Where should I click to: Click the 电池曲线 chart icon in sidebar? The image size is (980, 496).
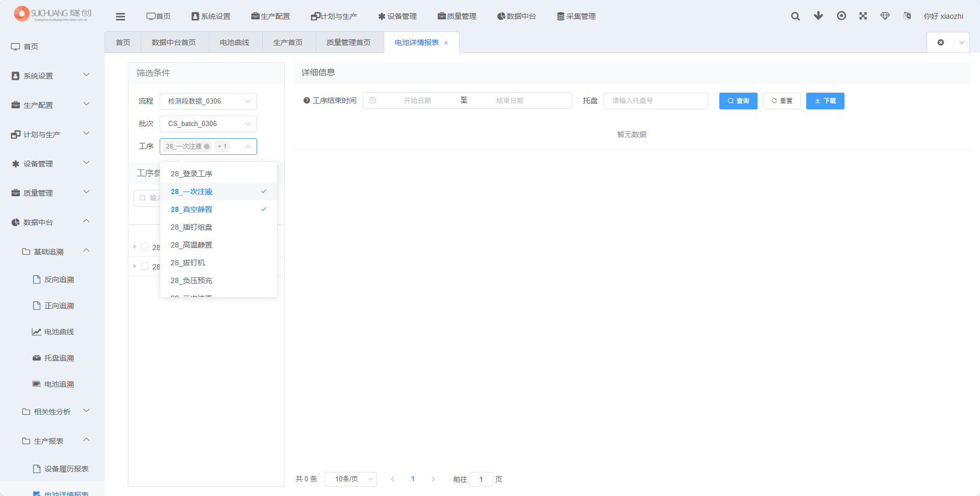37,332
